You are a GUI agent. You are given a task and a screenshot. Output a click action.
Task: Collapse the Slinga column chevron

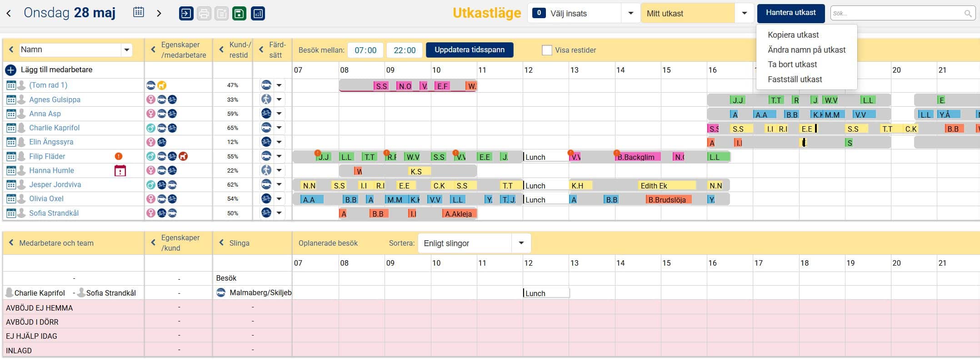tap(221, 243)
